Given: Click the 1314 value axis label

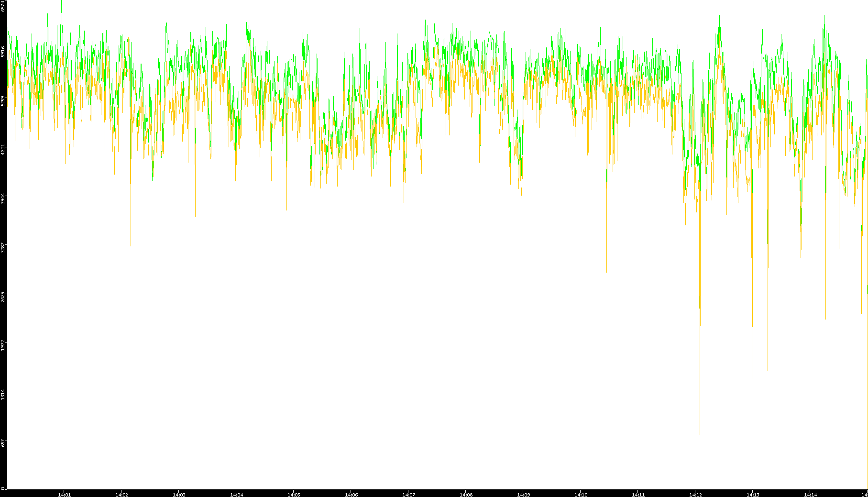Looking at the screenshot, I should (3, 395).
